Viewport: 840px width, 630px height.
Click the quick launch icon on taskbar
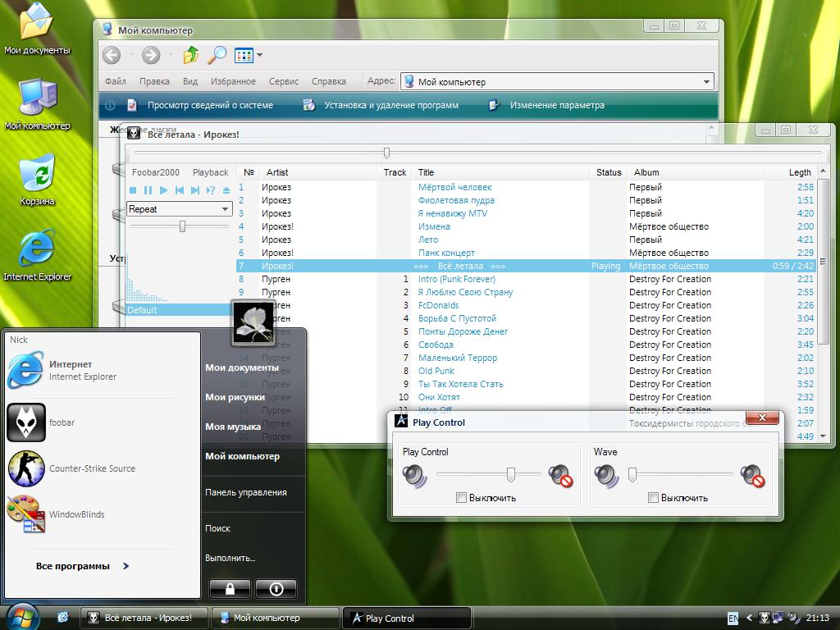pyautogui.click(x=63, y=617)
